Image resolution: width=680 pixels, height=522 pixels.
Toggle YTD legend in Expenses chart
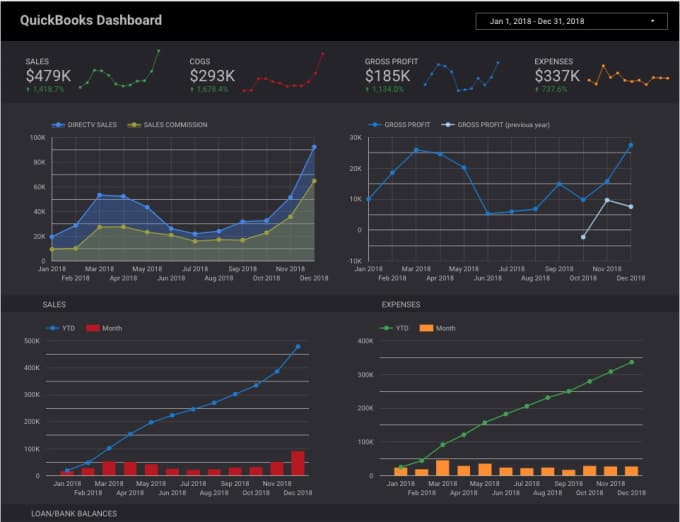point(394,328)
